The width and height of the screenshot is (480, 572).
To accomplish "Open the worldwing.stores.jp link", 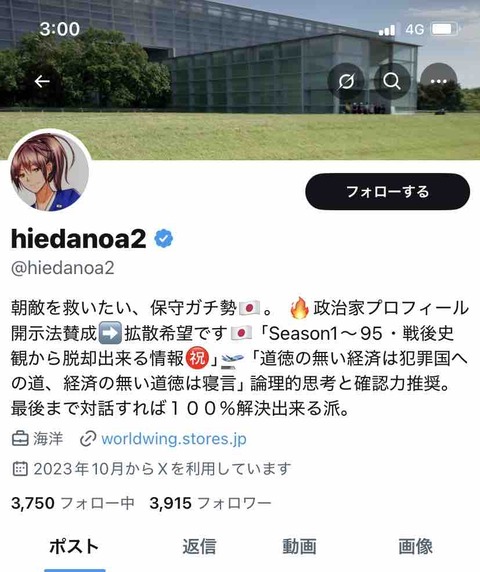I will click(x=174, y=438).
